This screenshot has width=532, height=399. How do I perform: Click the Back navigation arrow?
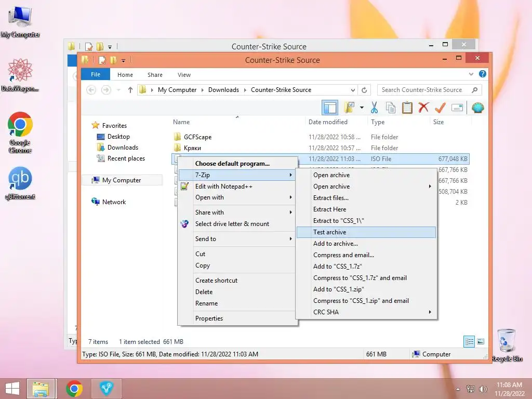coord(91,90)
